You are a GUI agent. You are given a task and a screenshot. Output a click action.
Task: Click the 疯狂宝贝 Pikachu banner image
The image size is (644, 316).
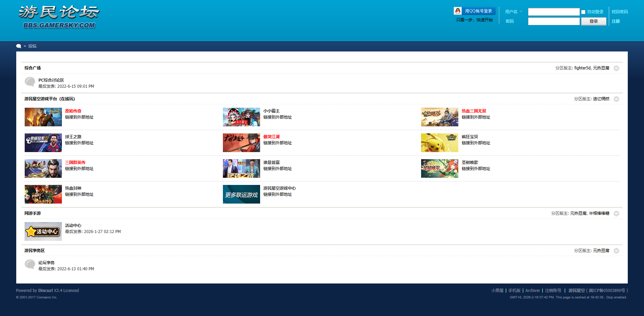pos(439,143)
